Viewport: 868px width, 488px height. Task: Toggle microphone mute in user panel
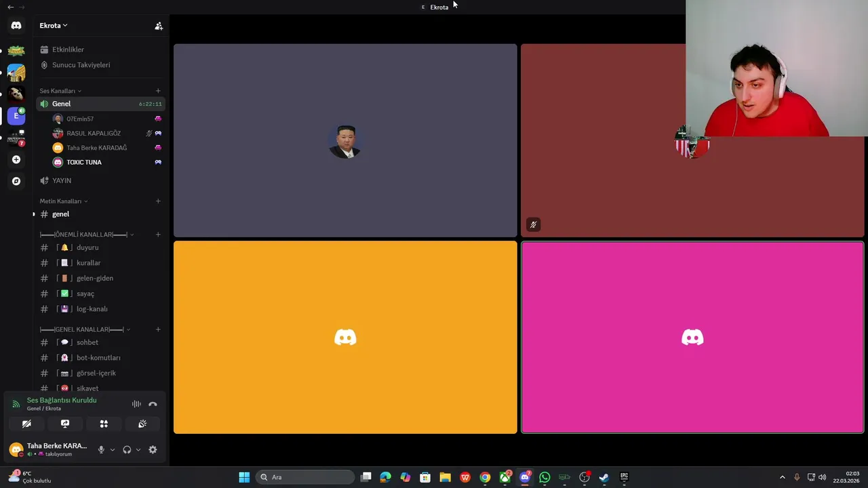[x=101, y=449]
